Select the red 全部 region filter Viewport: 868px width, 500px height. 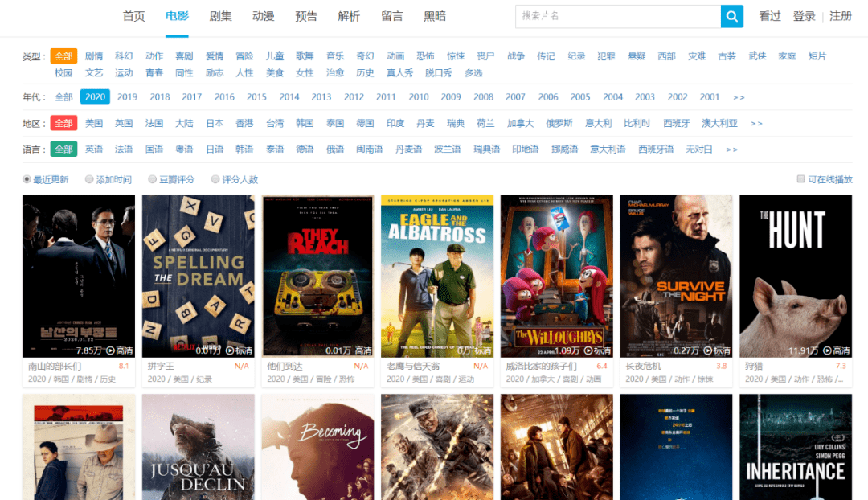[63, 123]
